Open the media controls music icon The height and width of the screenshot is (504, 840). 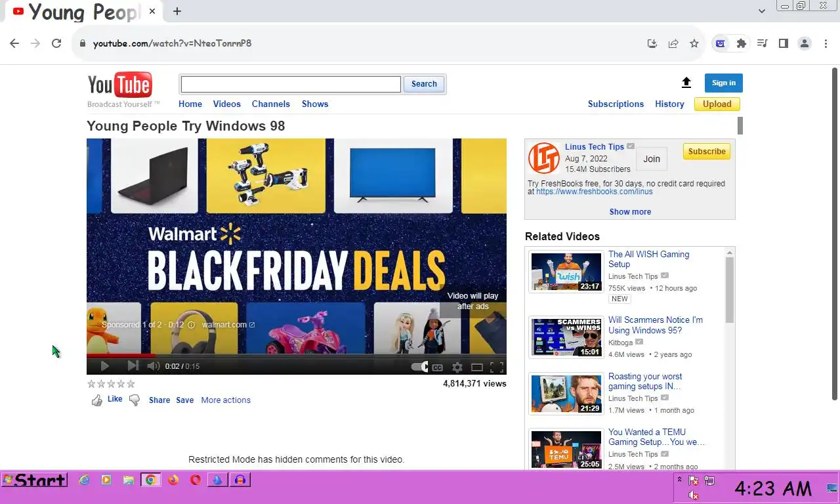763,43
